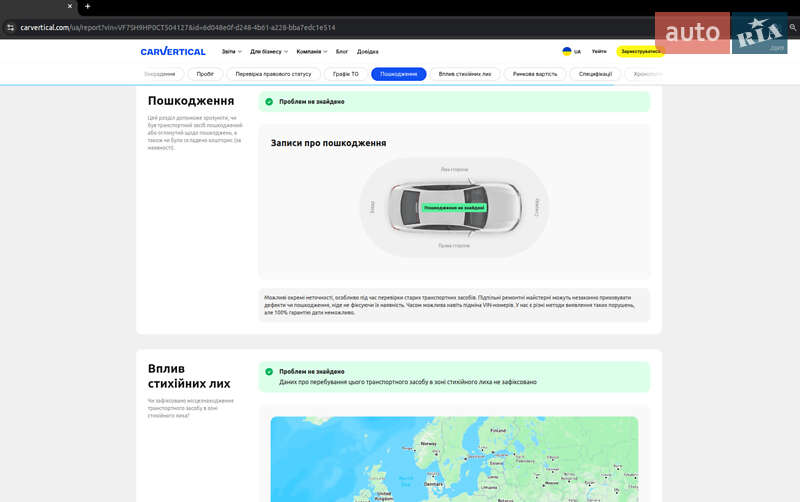Select the UA language flag icon
The width and height of the screenshot is (800, 502).
click(567, 51)
